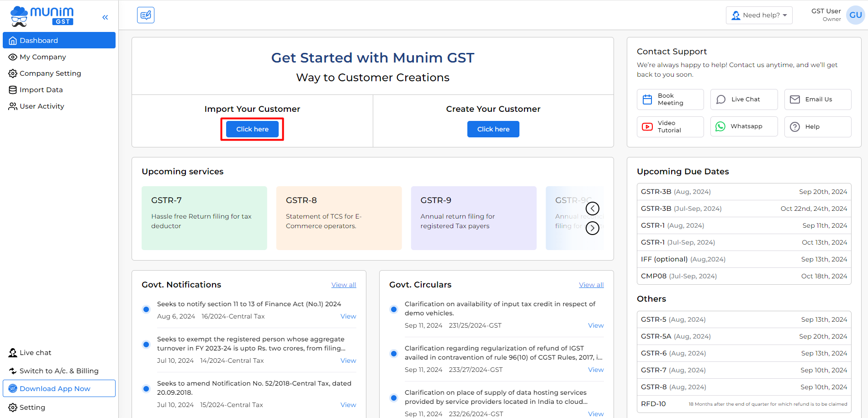
Task: Select Import Data in sidebar
Action: point(41,90)
